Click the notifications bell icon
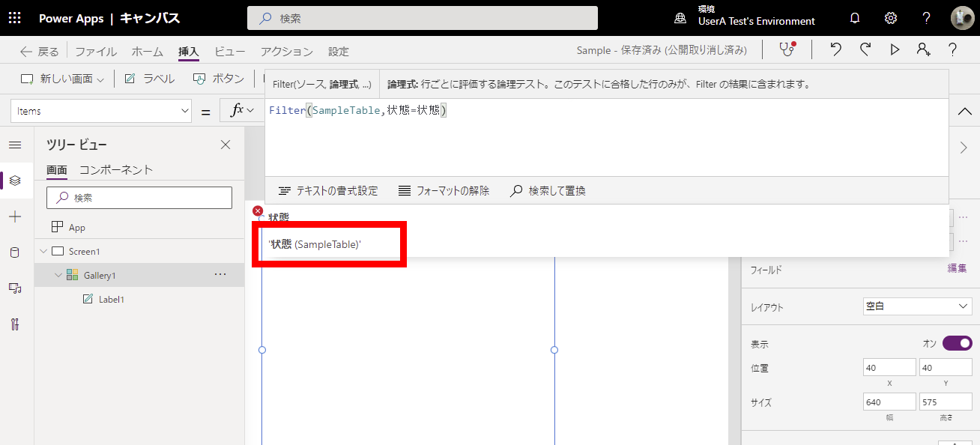The height and width of the screenshot is (445, 980). [x=854, y=18]
